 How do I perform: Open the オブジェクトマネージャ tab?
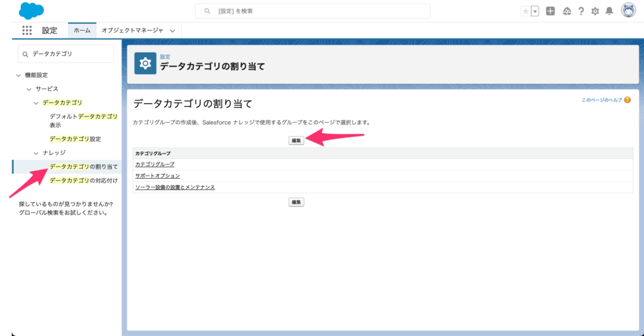[x=132, y=30]
